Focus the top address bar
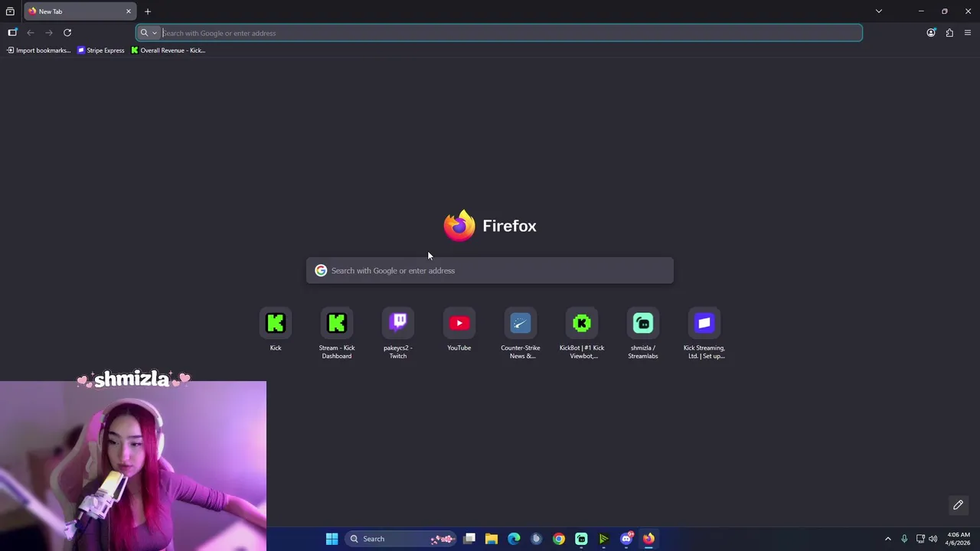Viewport: 980px width, 551px height. point(499,33)
